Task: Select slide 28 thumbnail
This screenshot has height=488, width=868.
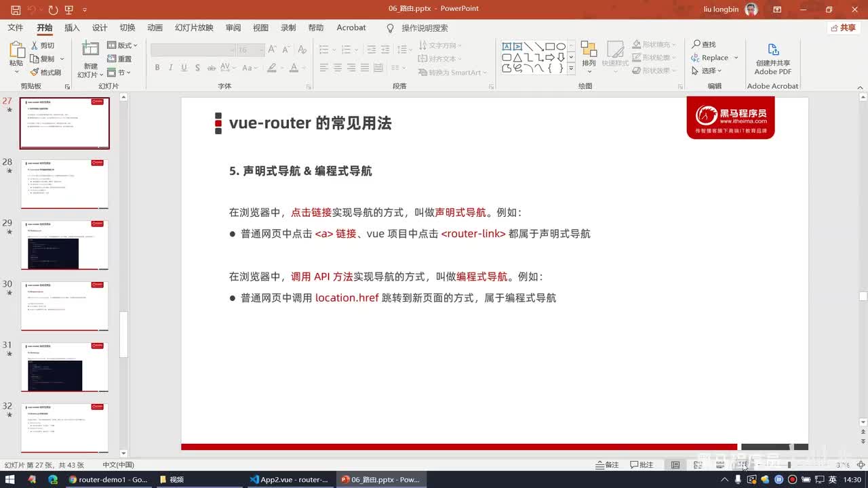Action: pyautogui.click(x=64, y=184)
